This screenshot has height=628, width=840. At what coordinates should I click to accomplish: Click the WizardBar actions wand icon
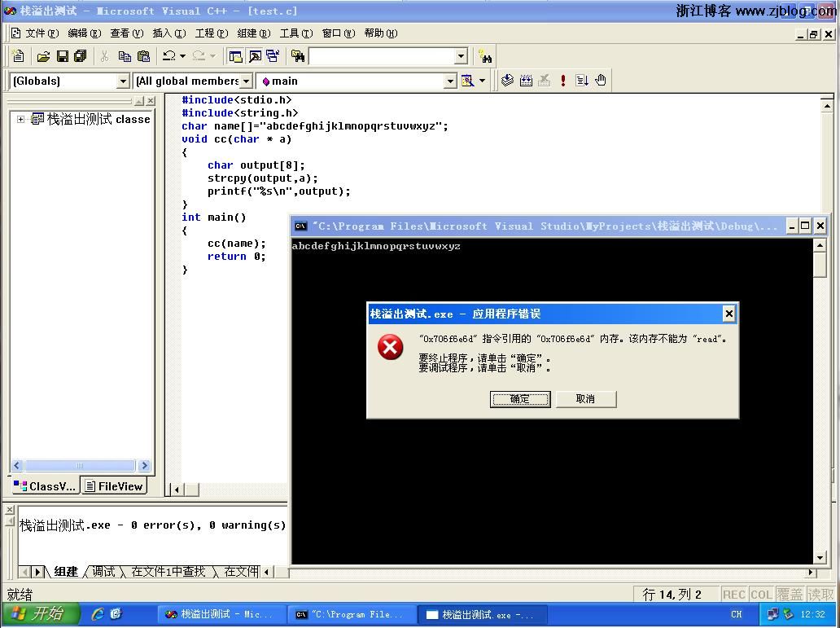[468, 81]
